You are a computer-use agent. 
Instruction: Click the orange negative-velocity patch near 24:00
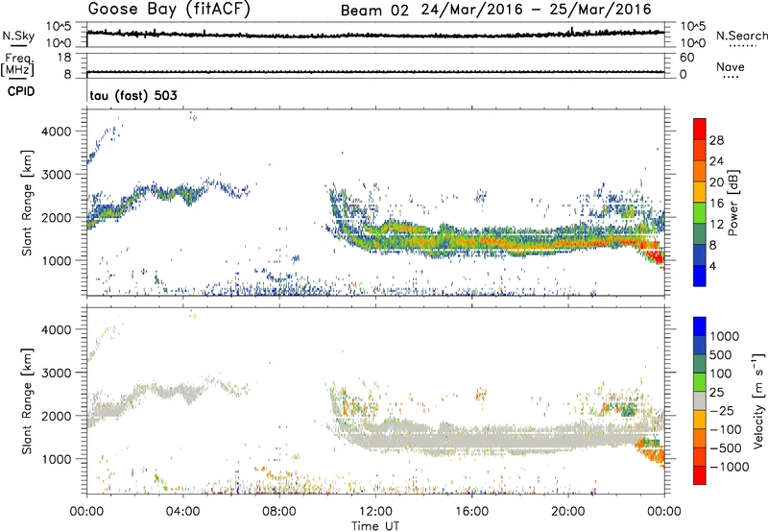[x=654, y=453]
